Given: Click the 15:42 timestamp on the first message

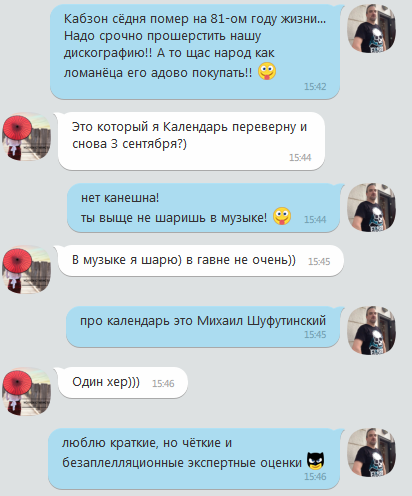Looking at the screenshot, I should point(315,87).
